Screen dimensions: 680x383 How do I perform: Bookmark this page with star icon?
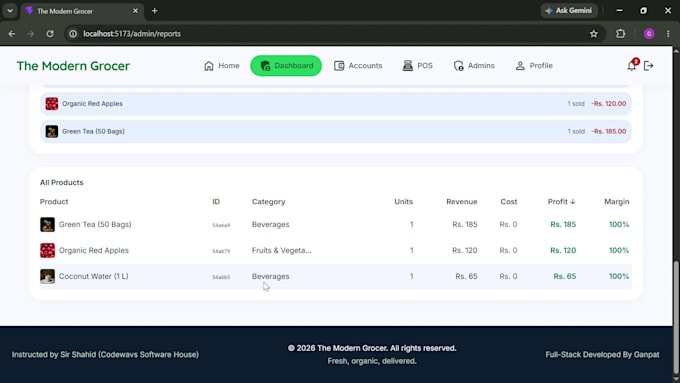pyautogui.click(x=594, y=34)
